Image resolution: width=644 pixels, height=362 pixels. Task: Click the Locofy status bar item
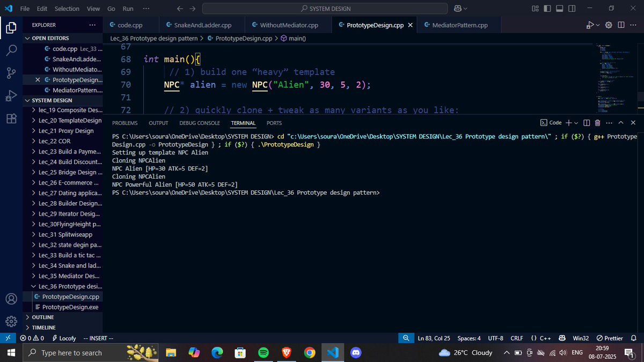[64, 338]
